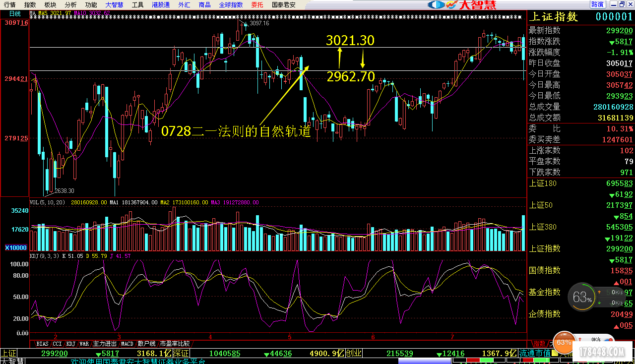Switch to the MACD indicator tab
Screen dimensions: 635x364
127,344
